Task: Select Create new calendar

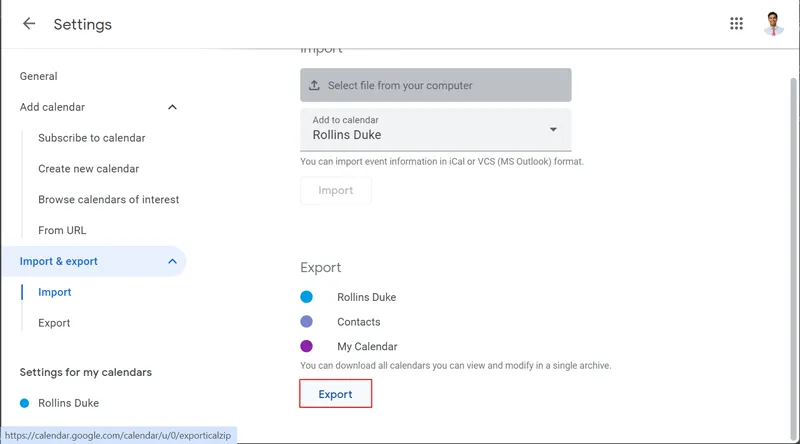Action: coord(88,169)
